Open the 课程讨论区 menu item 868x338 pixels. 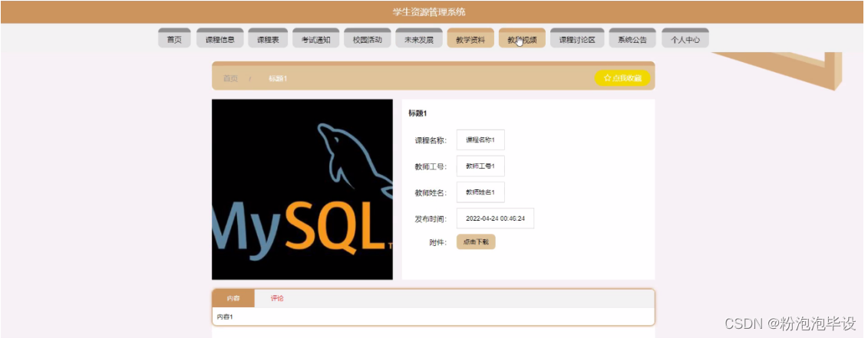click(577, 39)
